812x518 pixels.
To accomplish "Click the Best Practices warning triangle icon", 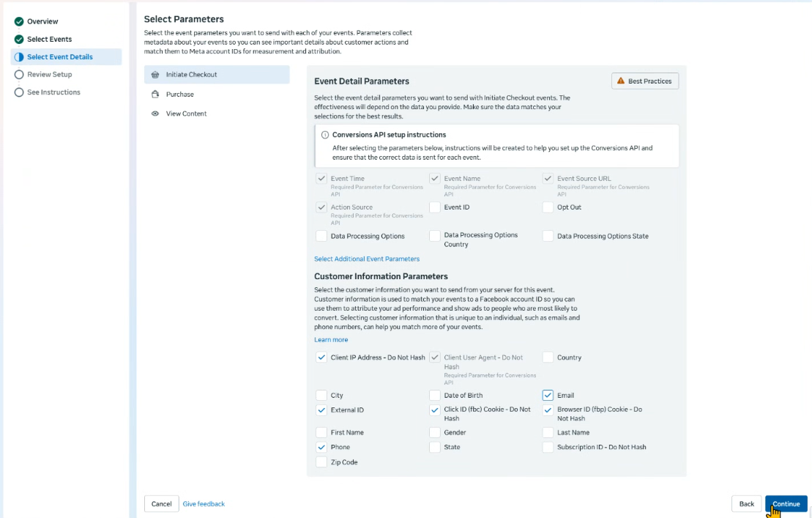I will pos(621,81).
